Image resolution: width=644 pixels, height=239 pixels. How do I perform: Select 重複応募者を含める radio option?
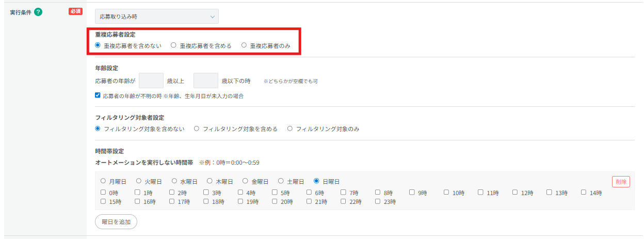(174, 45)
